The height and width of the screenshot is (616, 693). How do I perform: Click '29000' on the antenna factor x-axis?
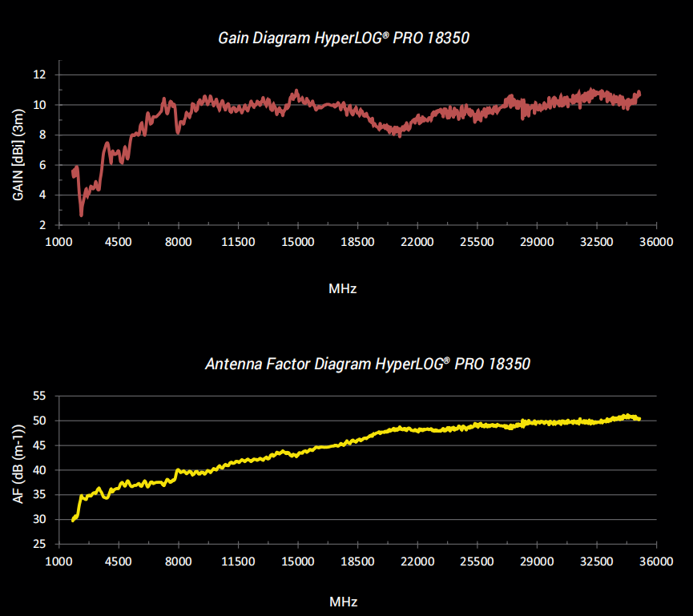click(x=537, y=562)
